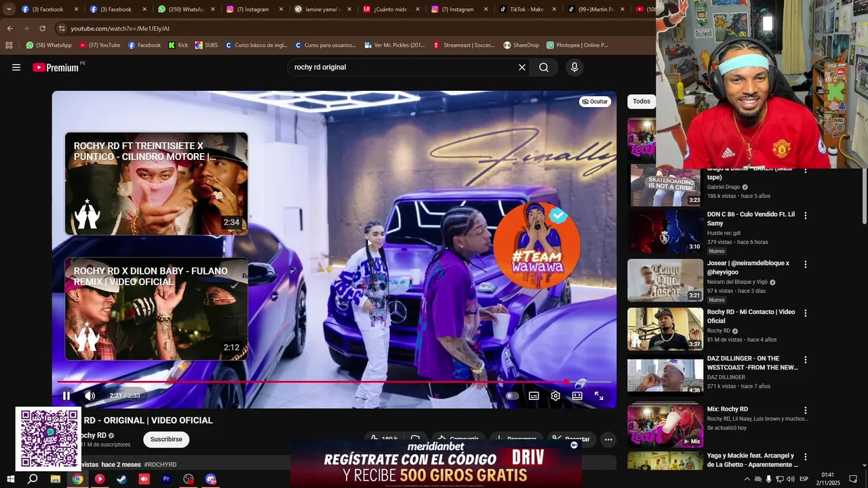This screenshot has width=868, height=488.
Task: Open options for the DAZ DILLINGER video
Action: [806, 360]
